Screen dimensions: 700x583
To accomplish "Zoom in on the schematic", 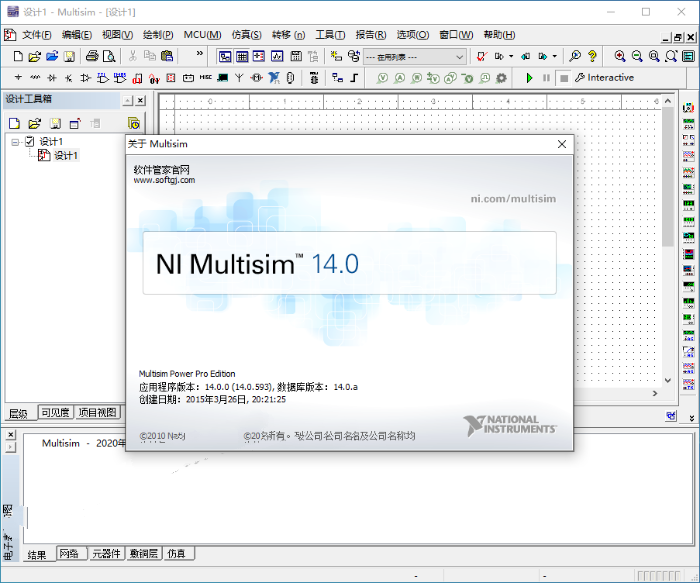I will point(620,56).
